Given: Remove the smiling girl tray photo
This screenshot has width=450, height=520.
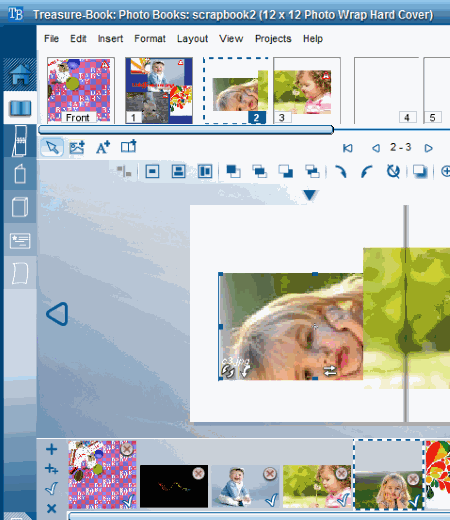Looking at the screenshot, I should (x=413, y=479).
